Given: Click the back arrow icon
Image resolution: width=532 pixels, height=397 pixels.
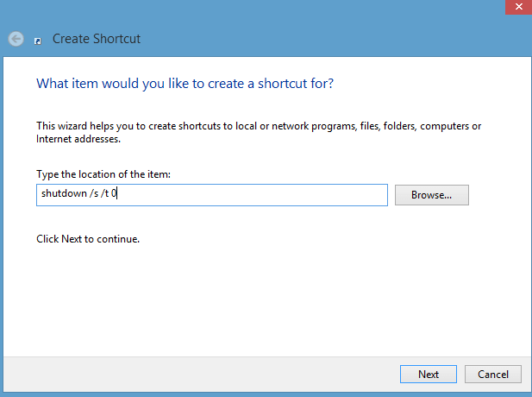Looking at the screenshot, I should 16,39.
